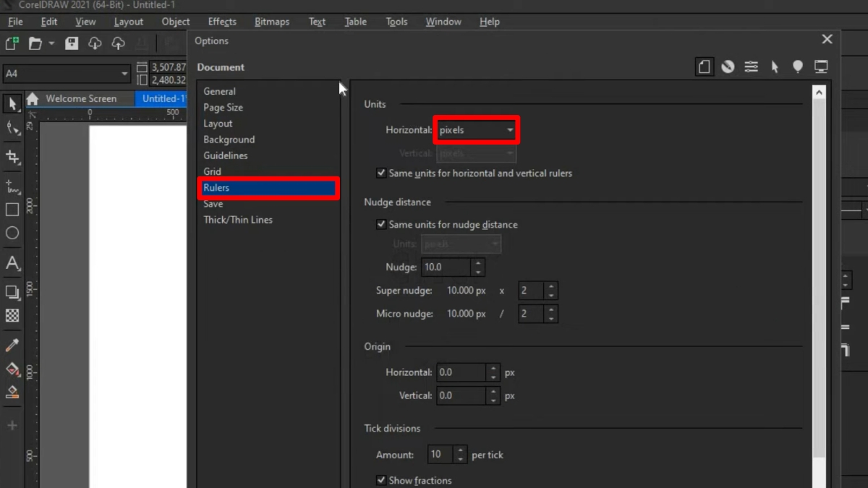Viewport: 868px width, 488px height.
Task: Open the Effects menu
Action: click(222, 22)
